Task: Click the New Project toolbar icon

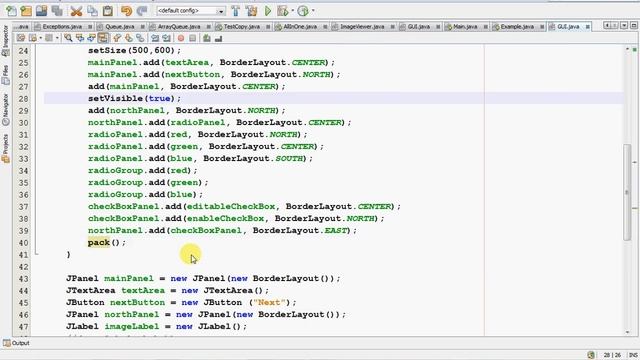Action: [26, 11]
